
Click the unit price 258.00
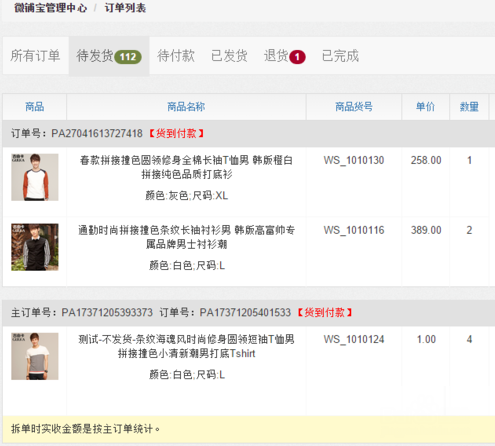(426, 160)
